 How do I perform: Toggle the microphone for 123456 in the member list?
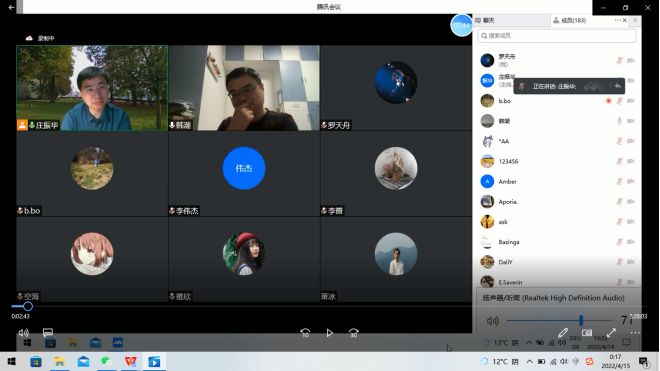(x=620, y=161)
